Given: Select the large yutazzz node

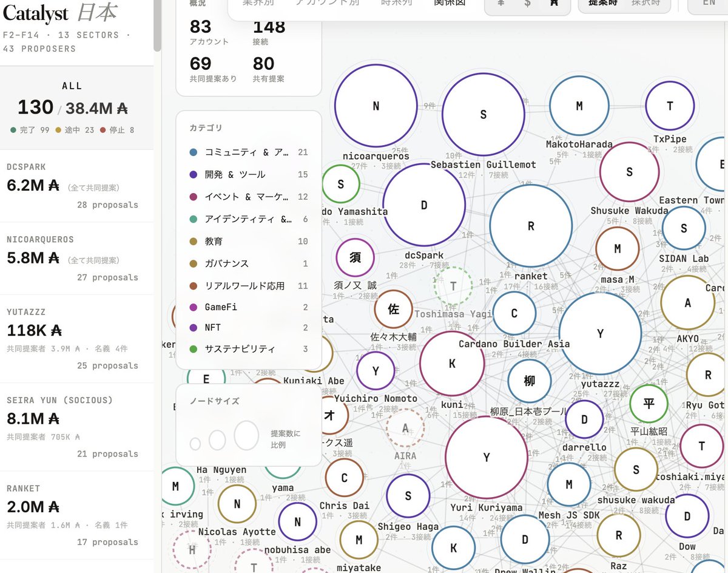Looking at the screenshot, I should (600, 333).
